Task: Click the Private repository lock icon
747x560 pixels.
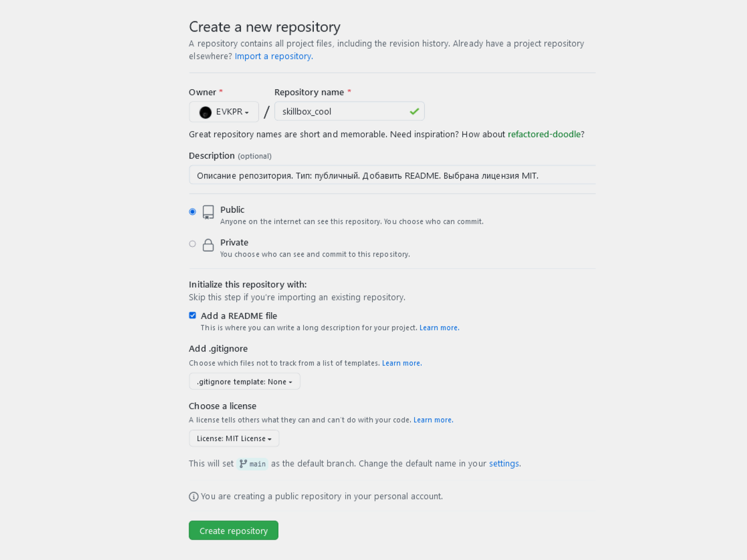Action: point(208,245)
